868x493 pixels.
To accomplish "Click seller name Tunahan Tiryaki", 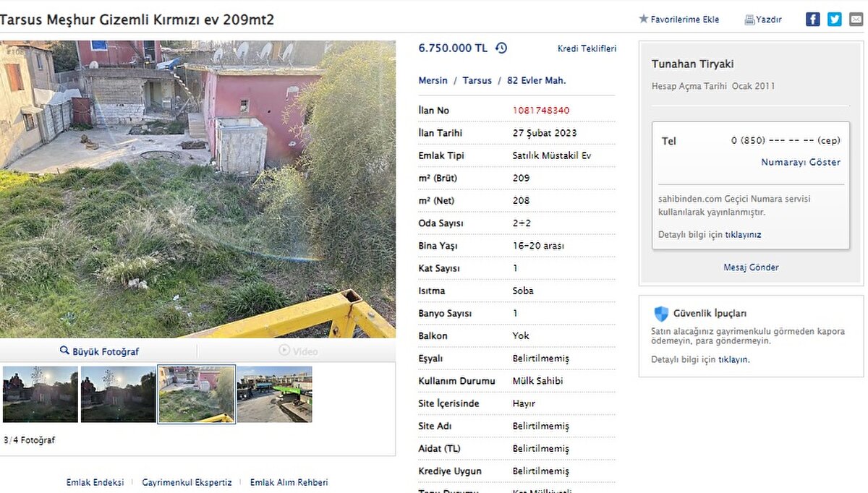I will coord(692,64).
